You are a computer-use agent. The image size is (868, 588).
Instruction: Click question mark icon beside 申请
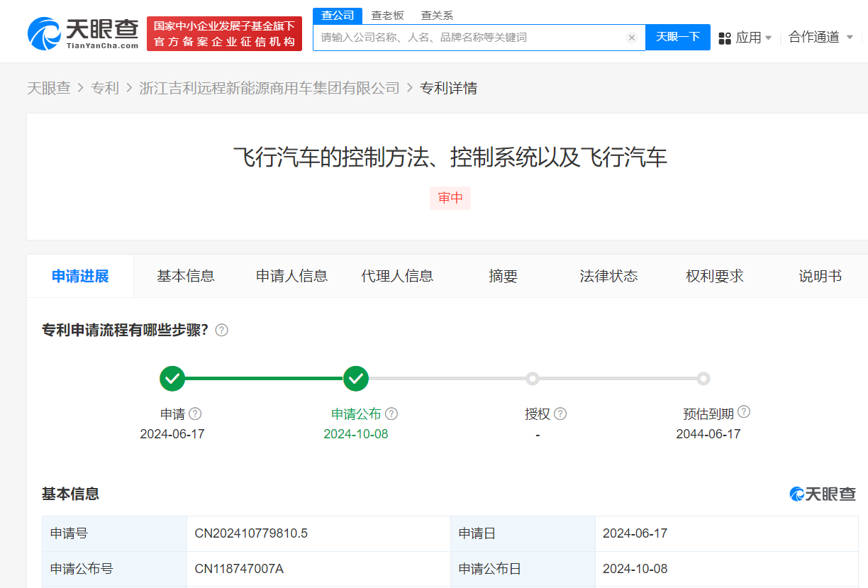click(x=196, y=413)
